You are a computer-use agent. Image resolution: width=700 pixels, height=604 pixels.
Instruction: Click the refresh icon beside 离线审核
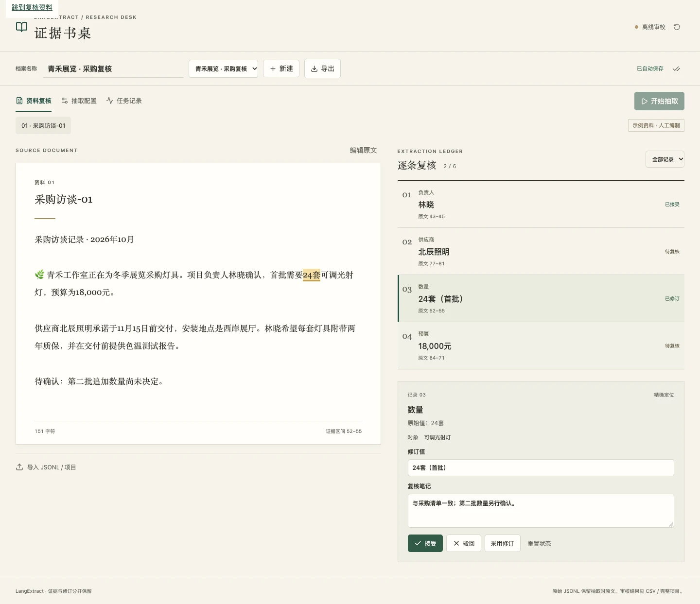click(x=677, y=27)
